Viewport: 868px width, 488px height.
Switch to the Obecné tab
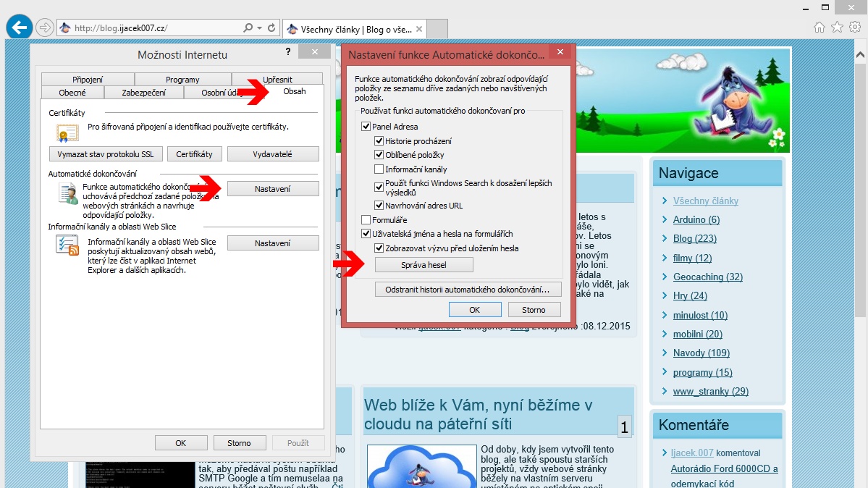[x=72, y=93]
